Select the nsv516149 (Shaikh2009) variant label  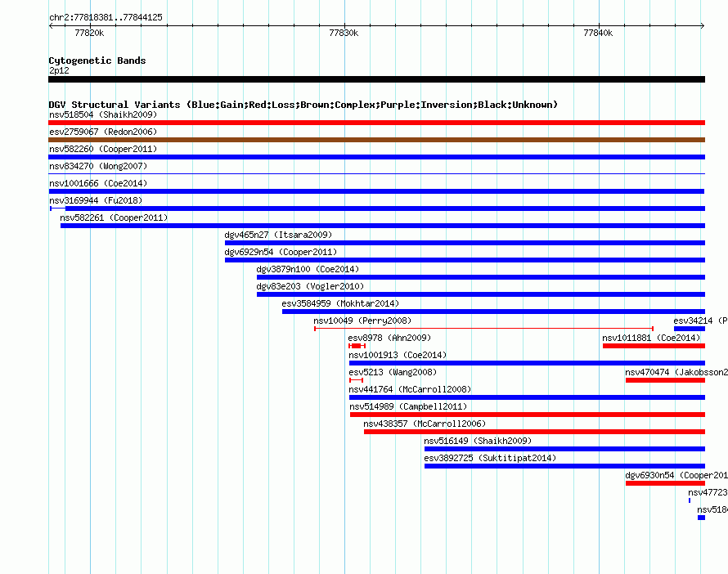(x=478, y=441)
